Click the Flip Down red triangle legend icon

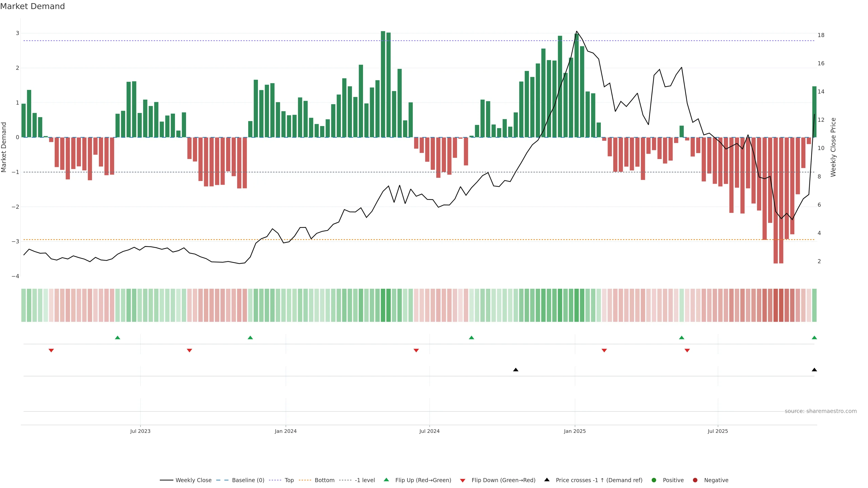[463, 480]
